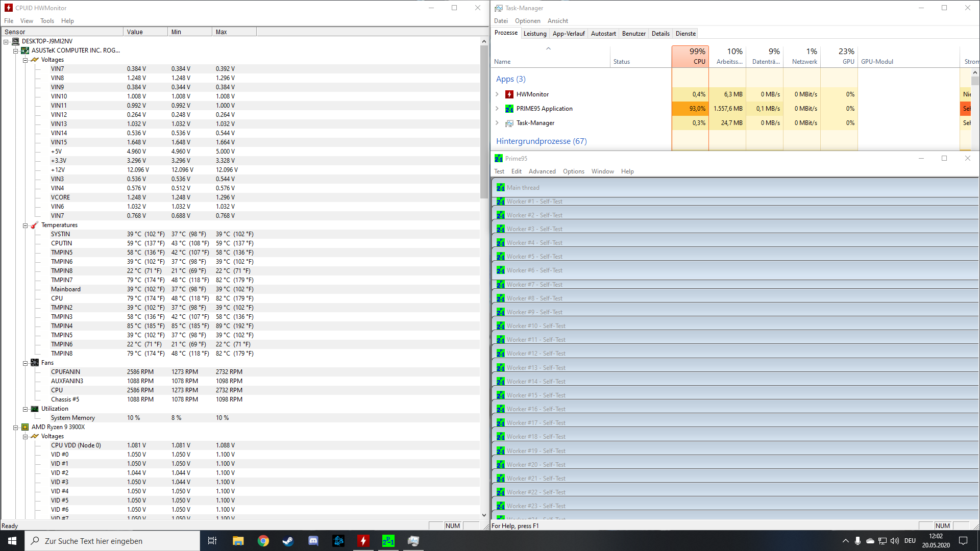Collapse the Fans section

click(x=25, y=363)
